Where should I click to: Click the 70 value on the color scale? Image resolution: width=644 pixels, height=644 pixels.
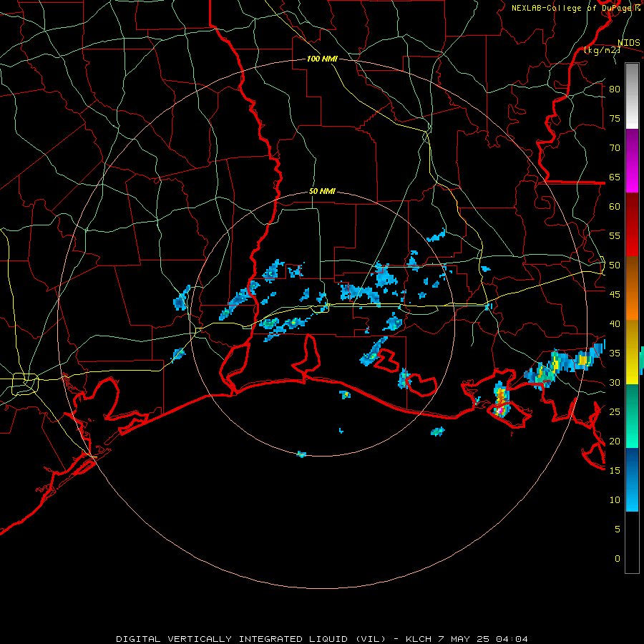[x=615, y=148]
